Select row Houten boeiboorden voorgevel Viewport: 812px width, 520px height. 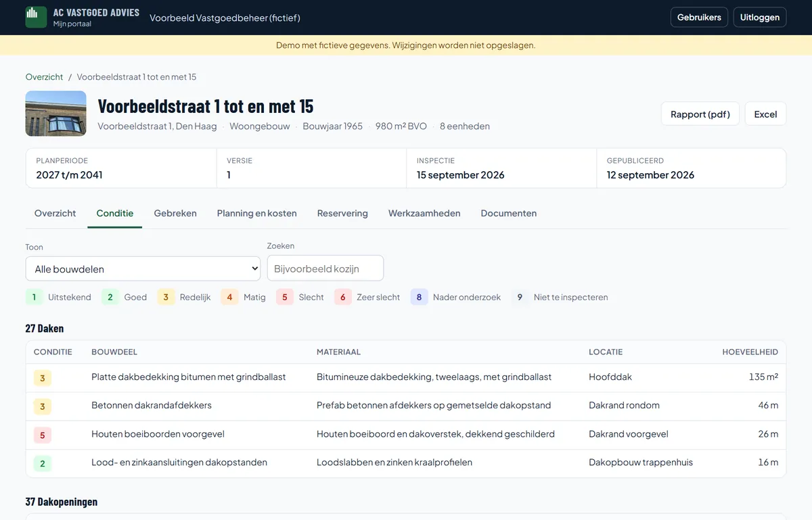pos(406,434)
